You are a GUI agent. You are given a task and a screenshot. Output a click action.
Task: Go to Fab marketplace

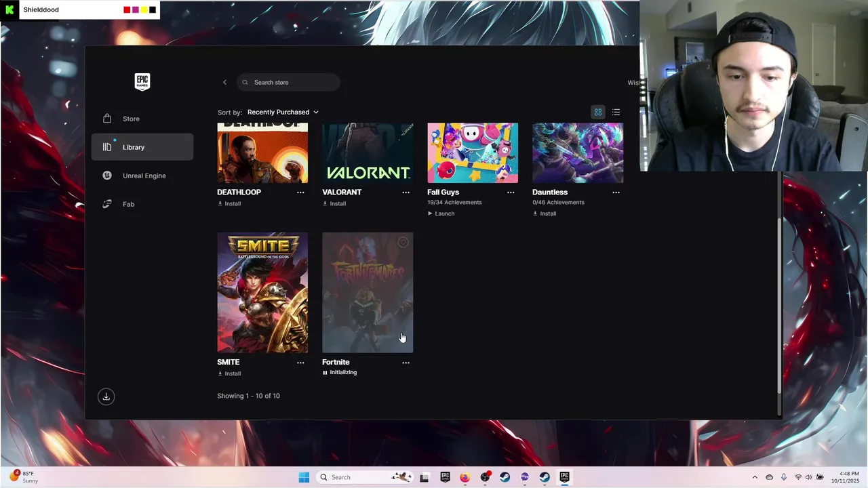click(142, 204)
